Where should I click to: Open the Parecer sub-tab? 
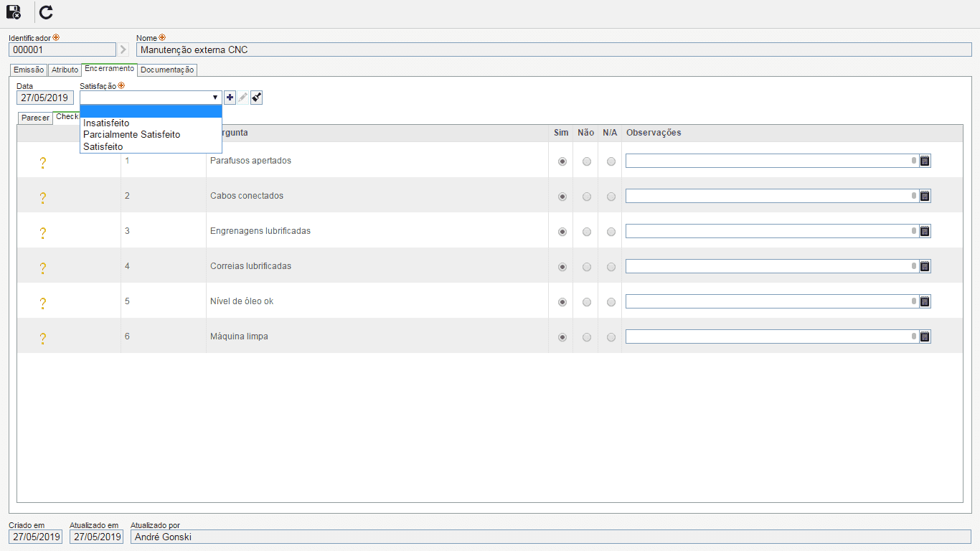pos(35,118)
